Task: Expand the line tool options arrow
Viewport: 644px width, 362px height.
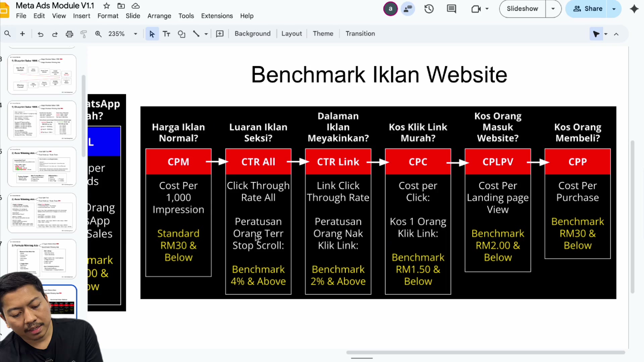Action: (x=206, y=34)
